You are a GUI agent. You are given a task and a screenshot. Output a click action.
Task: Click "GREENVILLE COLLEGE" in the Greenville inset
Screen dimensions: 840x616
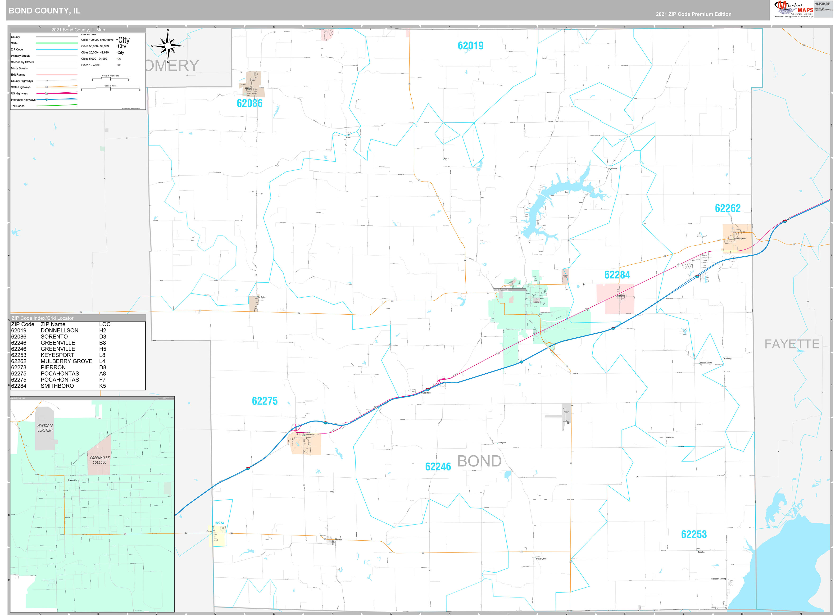[x=100, y=460]
